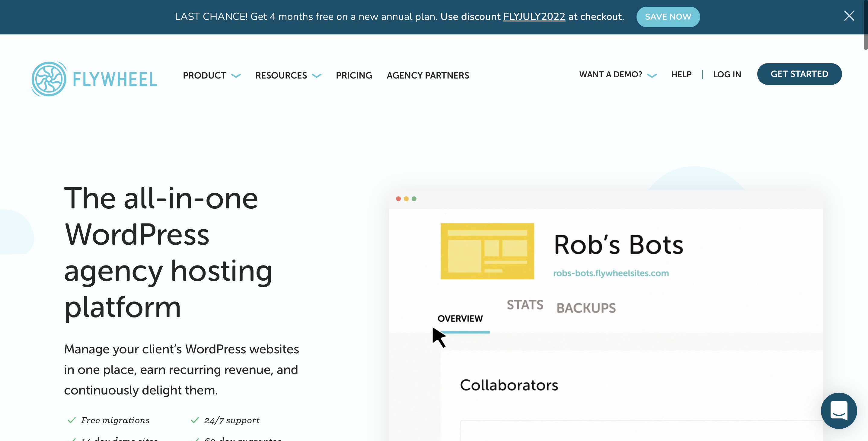Expand the Resources menu chevron

pos(316,76)
